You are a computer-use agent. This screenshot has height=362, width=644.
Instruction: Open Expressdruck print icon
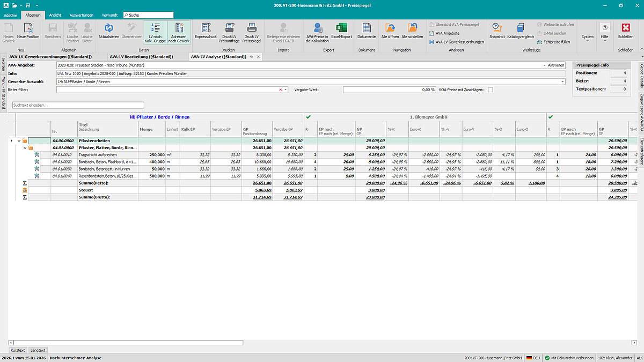click(x=205, y=28)
